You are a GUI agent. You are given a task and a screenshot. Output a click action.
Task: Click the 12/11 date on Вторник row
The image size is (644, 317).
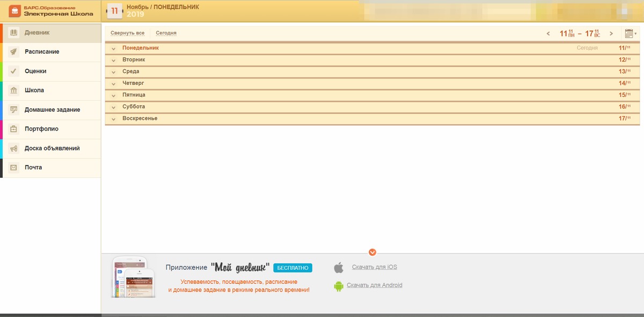[x=625, y=60]
